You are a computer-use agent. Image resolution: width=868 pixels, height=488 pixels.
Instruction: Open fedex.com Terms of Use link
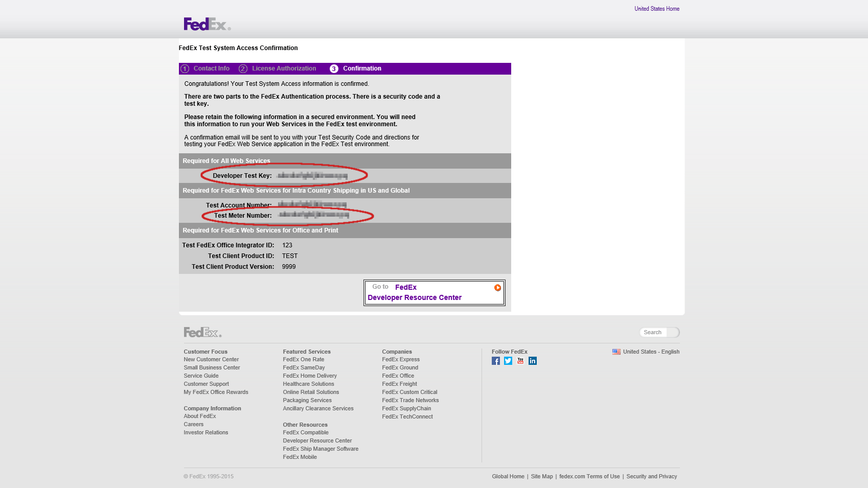click(589, 476)
